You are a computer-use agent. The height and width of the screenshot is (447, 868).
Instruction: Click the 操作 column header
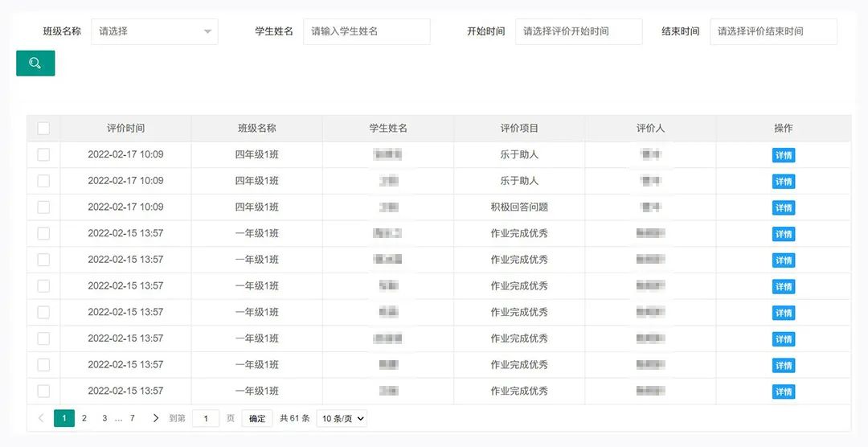[784, 129]
